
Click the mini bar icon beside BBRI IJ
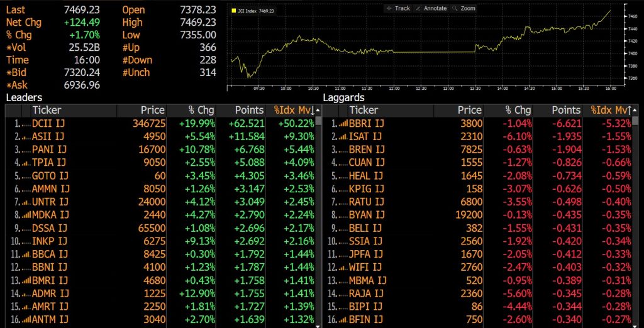(343, 123)
